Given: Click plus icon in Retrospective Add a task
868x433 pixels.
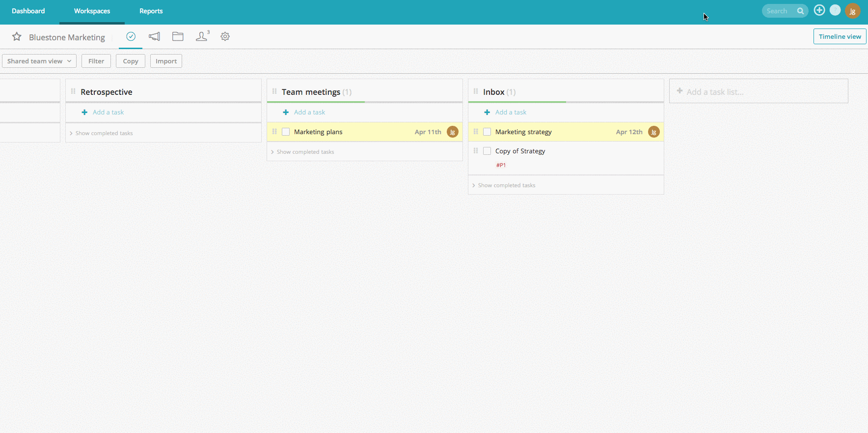Looking at the screenshot, I should [84, 113].
